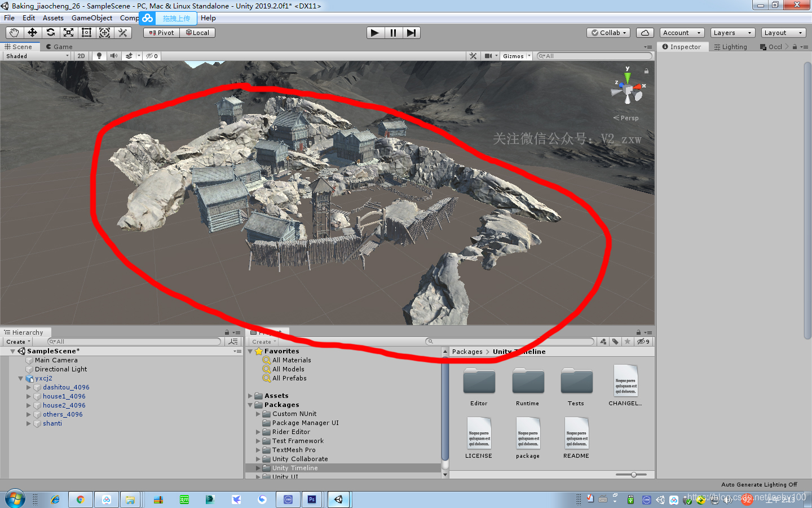
Task: Select the combined Transform tool
Action: coord(104,33)
